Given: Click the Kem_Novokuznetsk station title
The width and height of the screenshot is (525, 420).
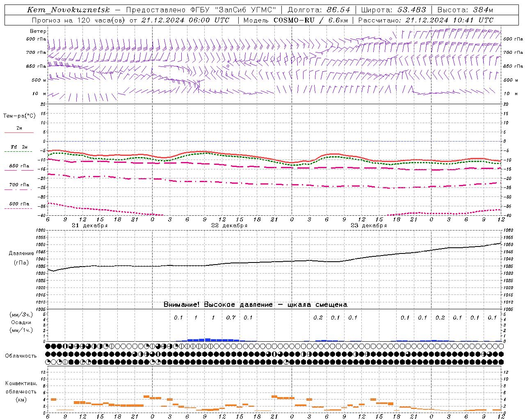Looking at the screenshot, I should coord(68,10).
